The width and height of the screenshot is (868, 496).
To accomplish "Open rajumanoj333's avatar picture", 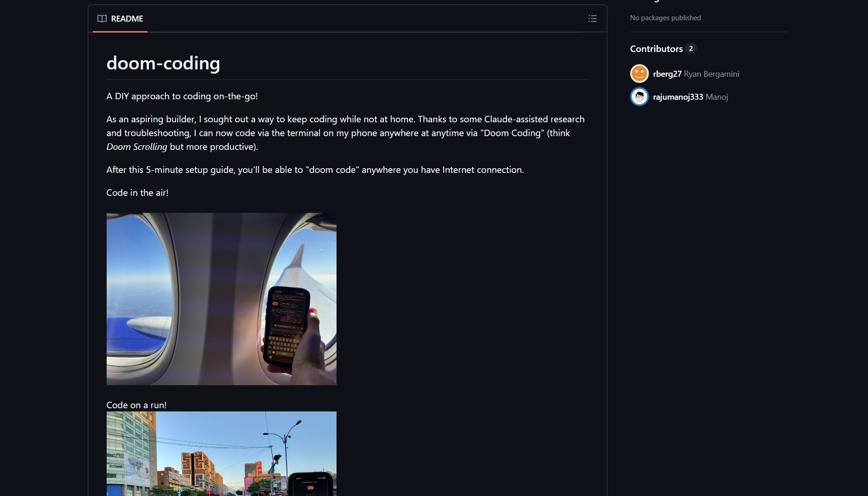I will 639,97.
